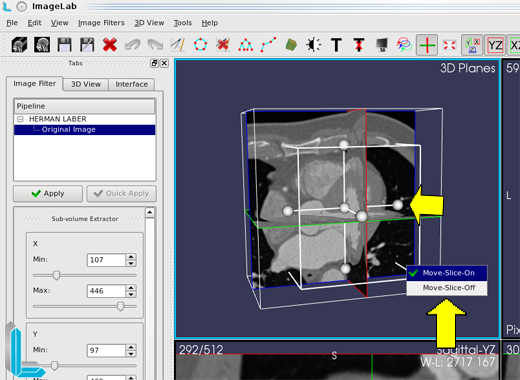Click the bottom sphere handle of crop box

(345, 268)
